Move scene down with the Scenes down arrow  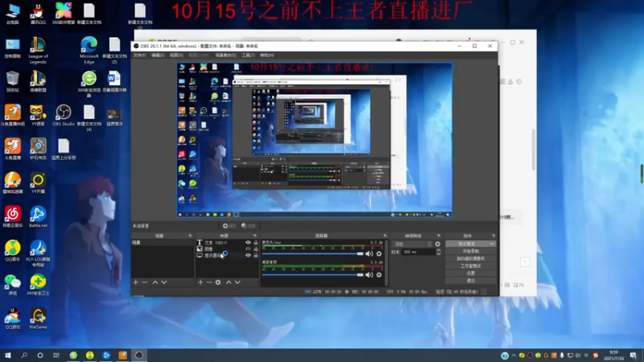tap(164, 282)
